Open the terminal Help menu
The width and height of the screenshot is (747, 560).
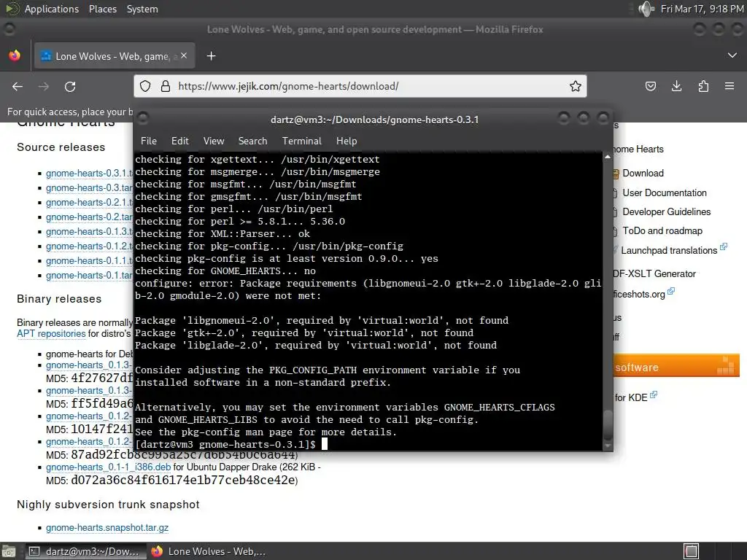click(347, 141)
